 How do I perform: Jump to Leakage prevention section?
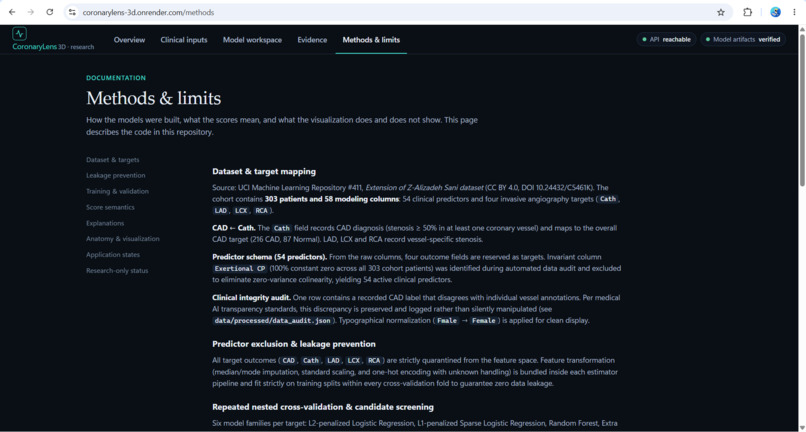(116, 175)
